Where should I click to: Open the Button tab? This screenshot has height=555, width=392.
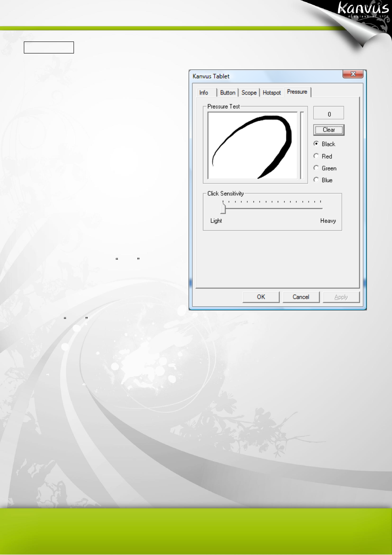pyautogui.click(x=228, y=93)
